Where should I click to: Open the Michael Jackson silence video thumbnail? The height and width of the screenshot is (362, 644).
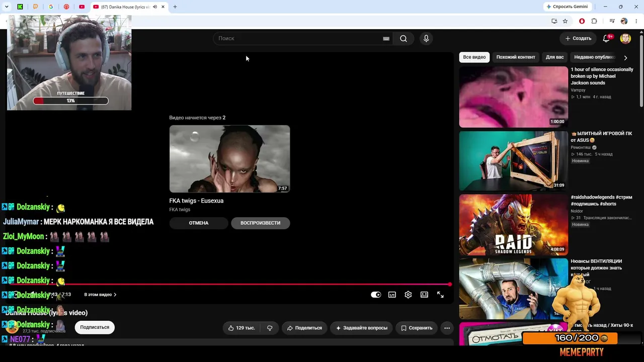pos(513,97)
